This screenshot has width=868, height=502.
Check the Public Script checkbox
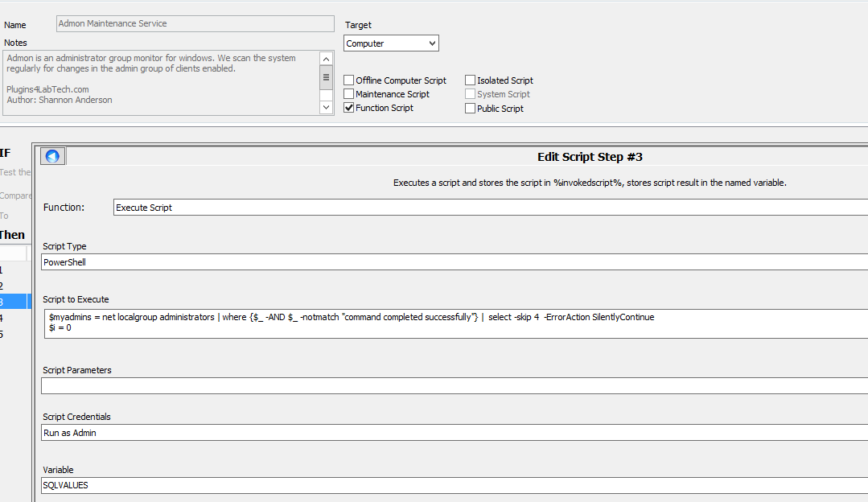[x=471, y=109]
